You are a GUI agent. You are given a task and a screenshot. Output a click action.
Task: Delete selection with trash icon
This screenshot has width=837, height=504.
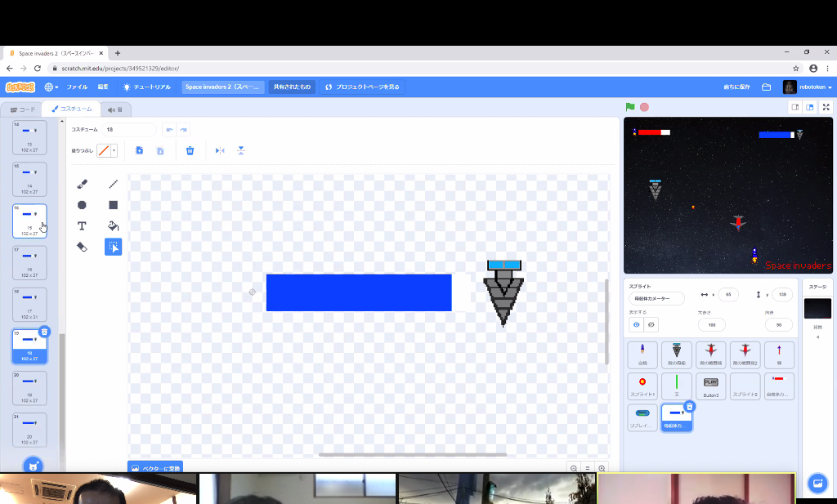click(x=190, y=150)
